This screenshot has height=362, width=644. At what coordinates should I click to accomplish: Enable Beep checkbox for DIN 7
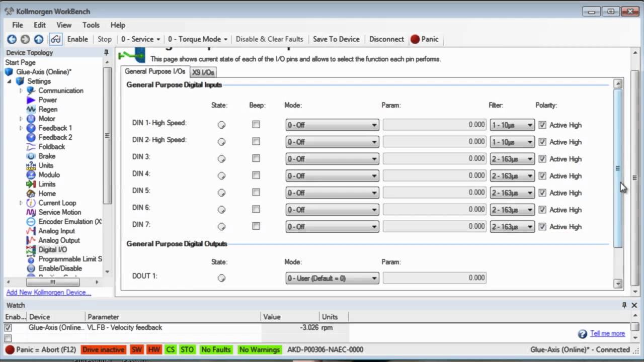256,226
